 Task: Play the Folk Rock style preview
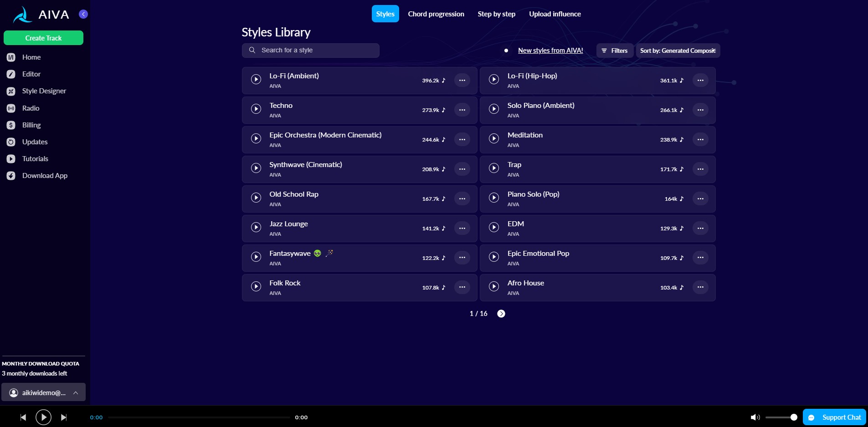point(256,286)
